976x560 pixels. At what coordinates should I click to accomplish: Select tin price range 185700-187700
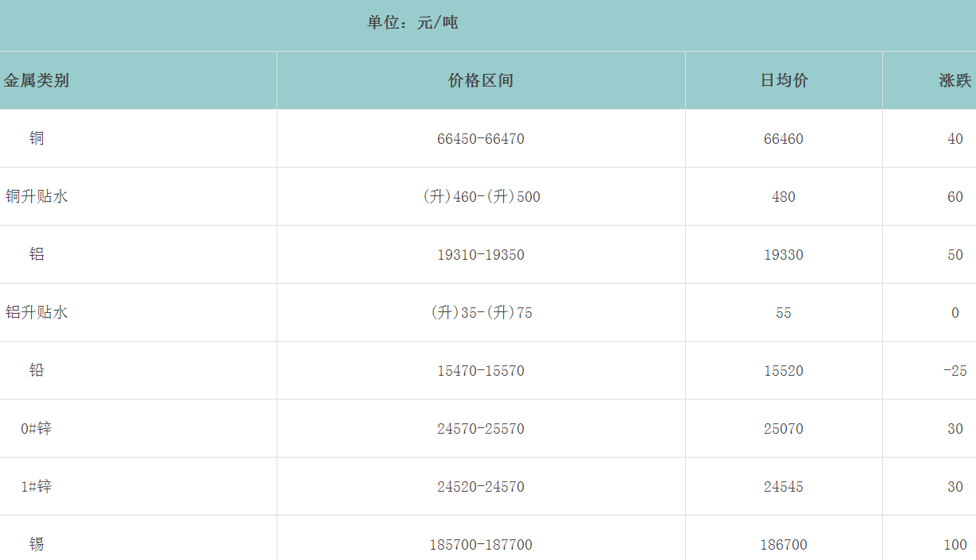[x=480, y=545]
